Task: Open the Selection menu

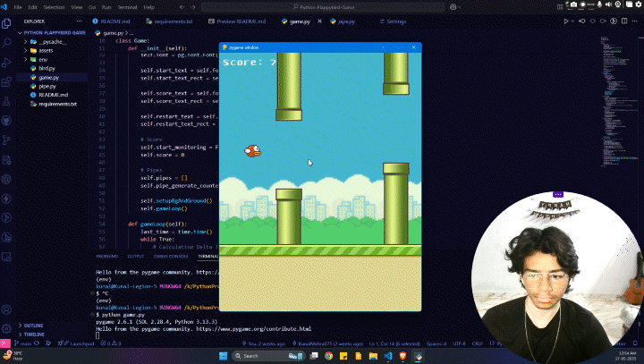Action: point(54,7)
